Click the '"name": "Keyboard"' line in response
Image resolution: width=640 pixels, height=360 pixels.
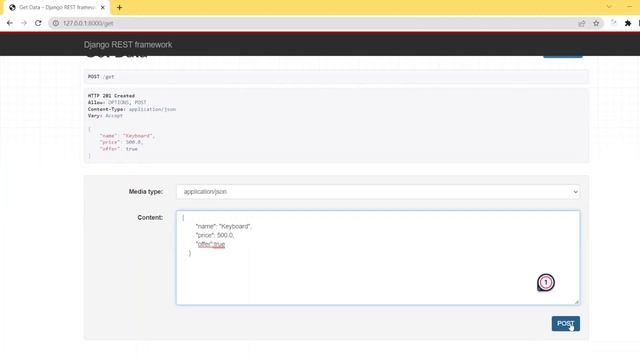[127, 136]
